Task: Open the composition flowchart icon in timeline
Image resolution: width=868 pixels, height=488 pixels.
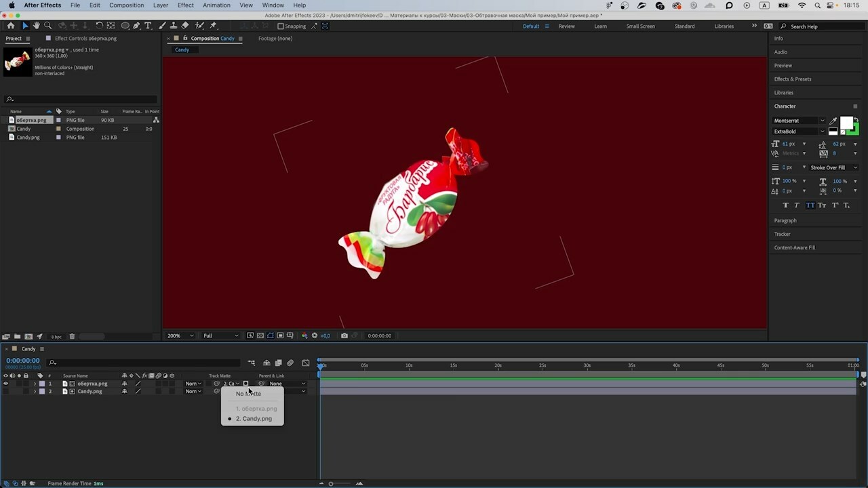Action: (x=252, y=363)
